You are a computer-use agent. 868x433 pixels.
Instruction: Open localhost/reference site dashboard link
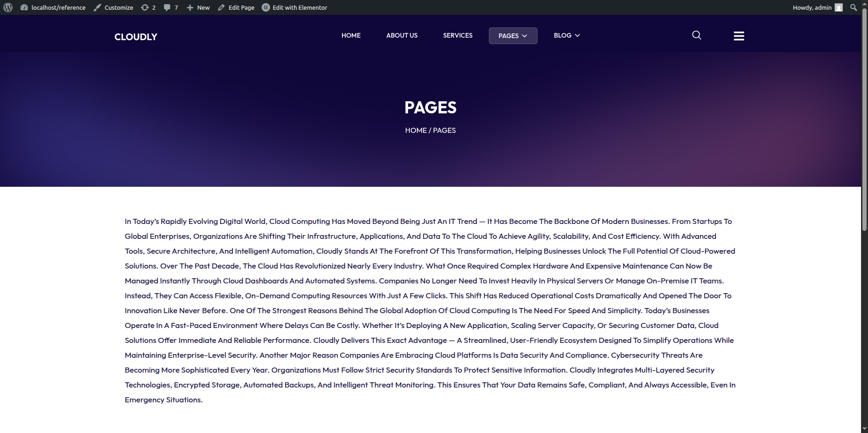pos(53,7)
